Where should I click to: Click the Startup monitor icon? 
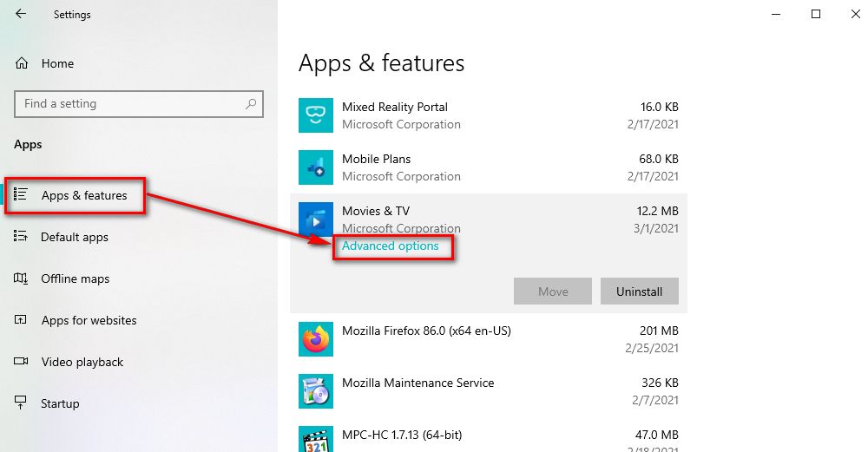pyautogui.click(x=21, y=403)
